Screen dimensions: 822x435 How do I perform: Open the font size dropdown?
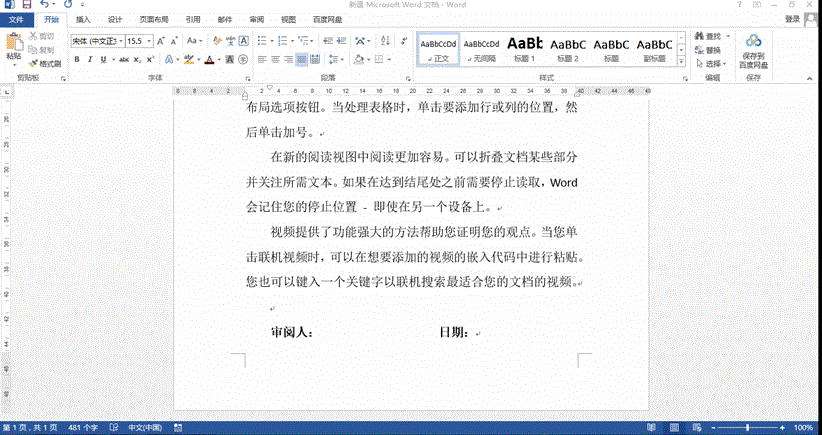pos(151,41)
